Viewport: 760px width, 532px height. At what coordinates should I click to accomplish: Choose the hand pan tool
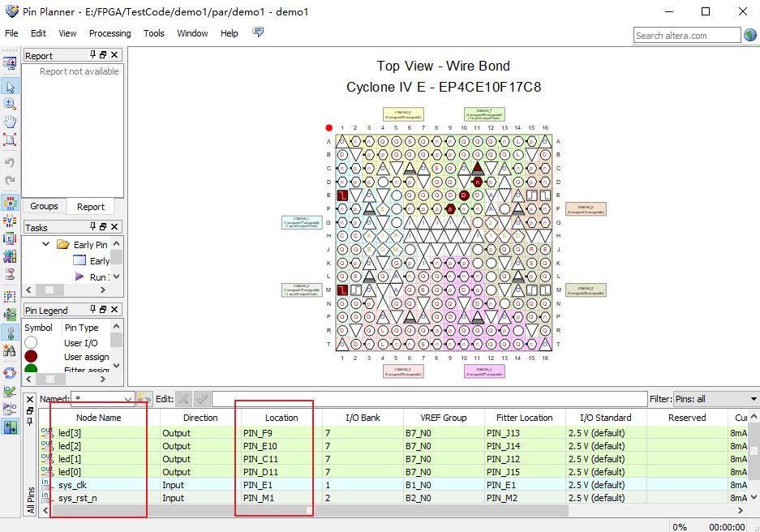tap(11, 122)
